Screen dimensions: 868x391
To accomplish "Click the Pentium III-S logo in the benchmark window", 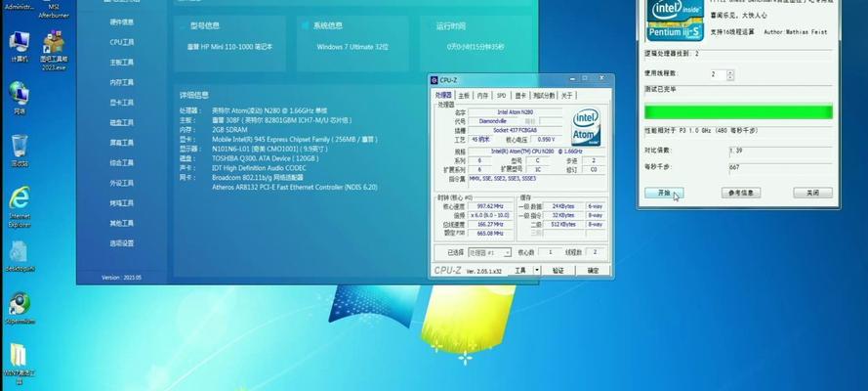I will coord(676,20).
